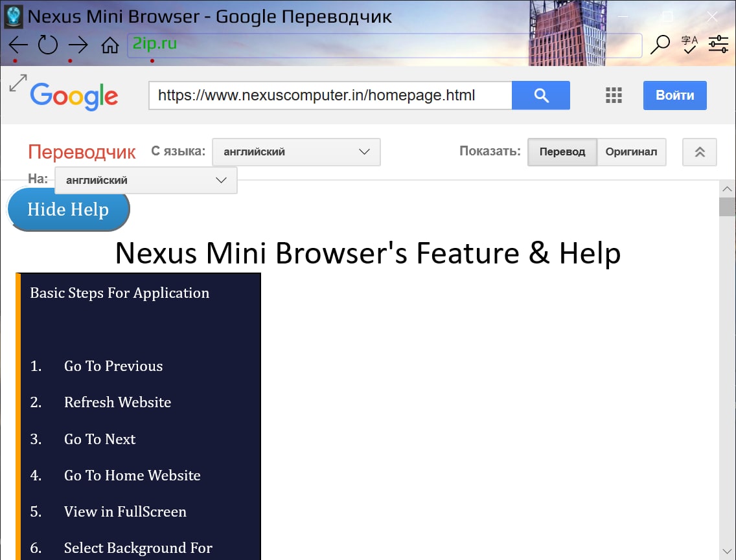Click the scrollbar down arrow
Screen dimensions: 736x560
coord(727,551)
